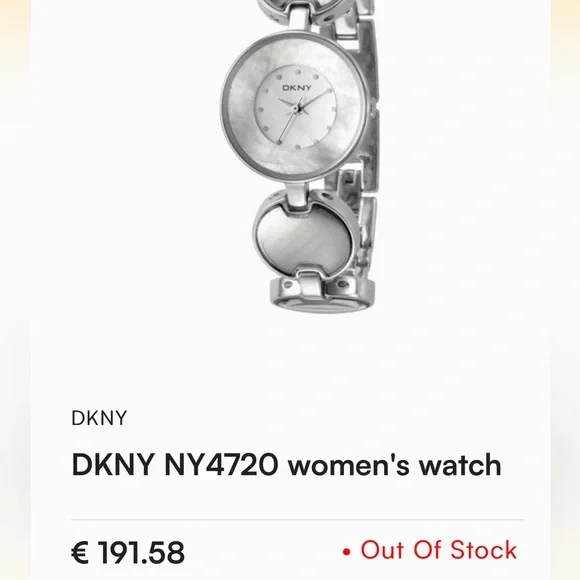Image resolution: width=580 pixels, height=580 pixels.
Task: Click the red dot before Out Of Stock
Action: (x=347, y=552)
